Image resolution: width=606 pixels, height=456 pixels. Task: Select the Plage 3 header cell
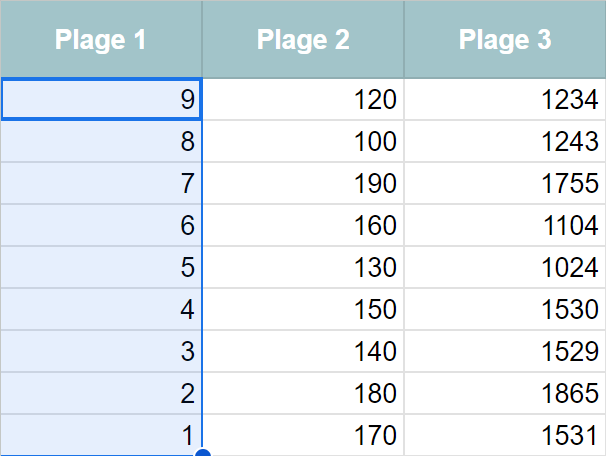[505, 39]
